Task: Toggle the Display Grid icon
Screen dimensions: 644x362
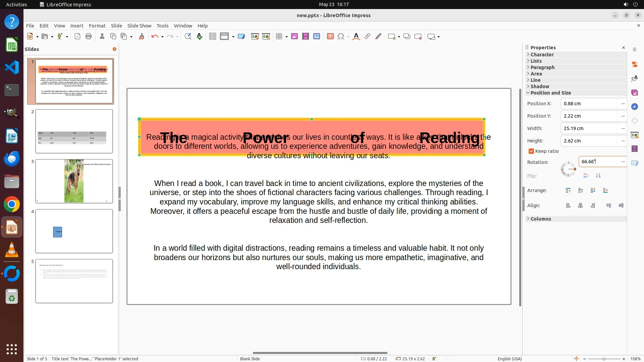Action: [x=212, y=37]
